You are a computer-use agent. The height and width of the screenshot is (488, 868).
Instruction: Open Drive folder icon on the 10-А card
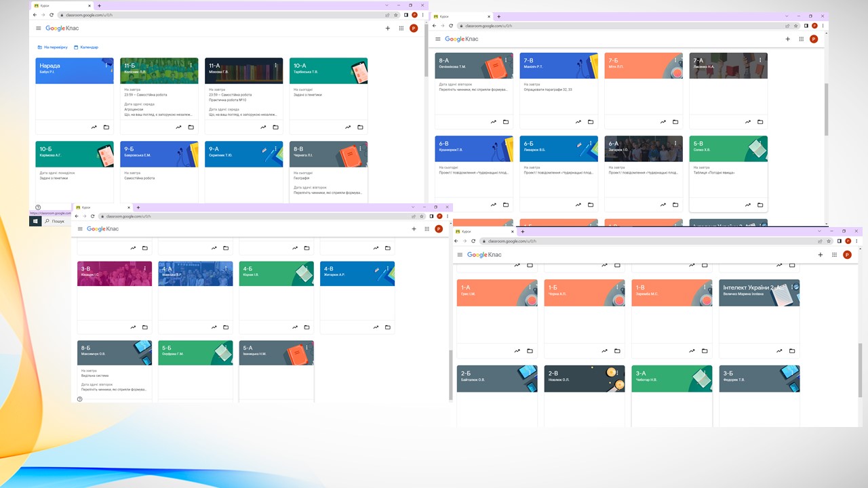coord(360,127)
